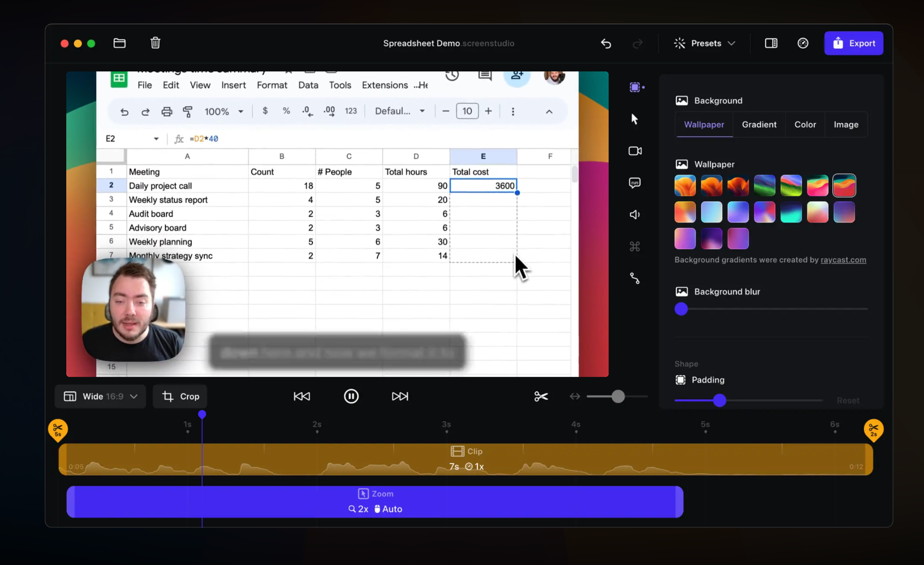Click the Crop button
Viewport: 924px width, 565px height.
point(180,396)
